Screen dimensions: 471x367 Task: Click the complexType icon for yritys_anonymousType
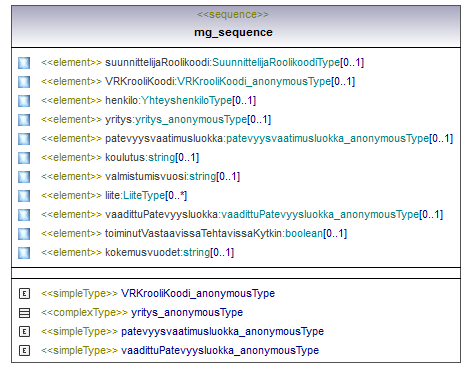click(x=24, y=313)
